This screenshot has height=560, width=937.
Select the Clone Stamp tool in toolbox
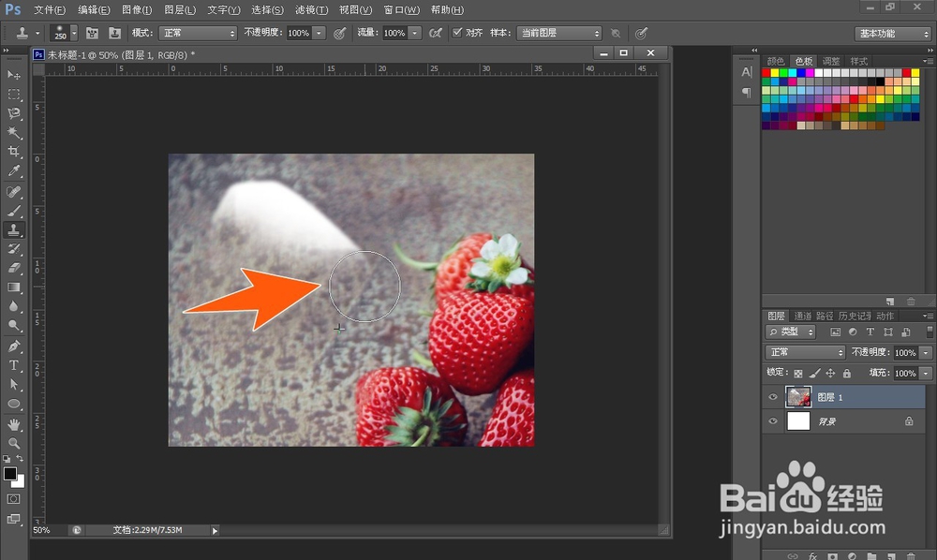[x=13, y=229]
